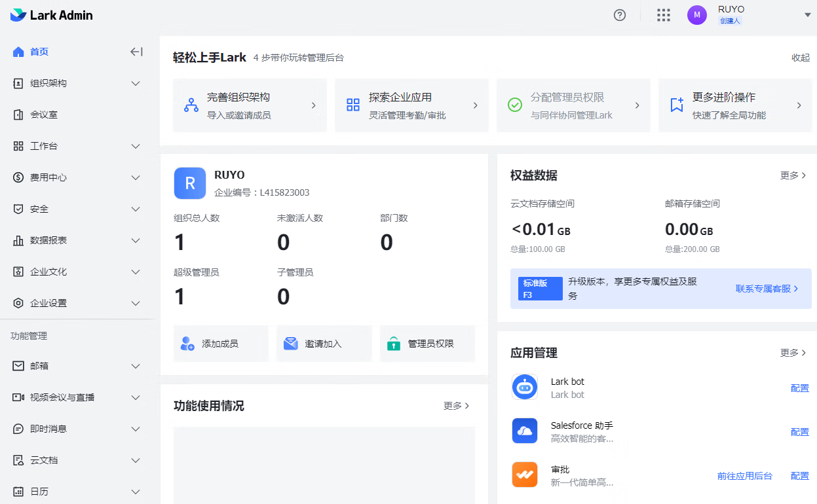Collapse the sidebar with the arrow icon
Image resolution: width=817 pixels, height=504 pixels.
click(136, 52)
